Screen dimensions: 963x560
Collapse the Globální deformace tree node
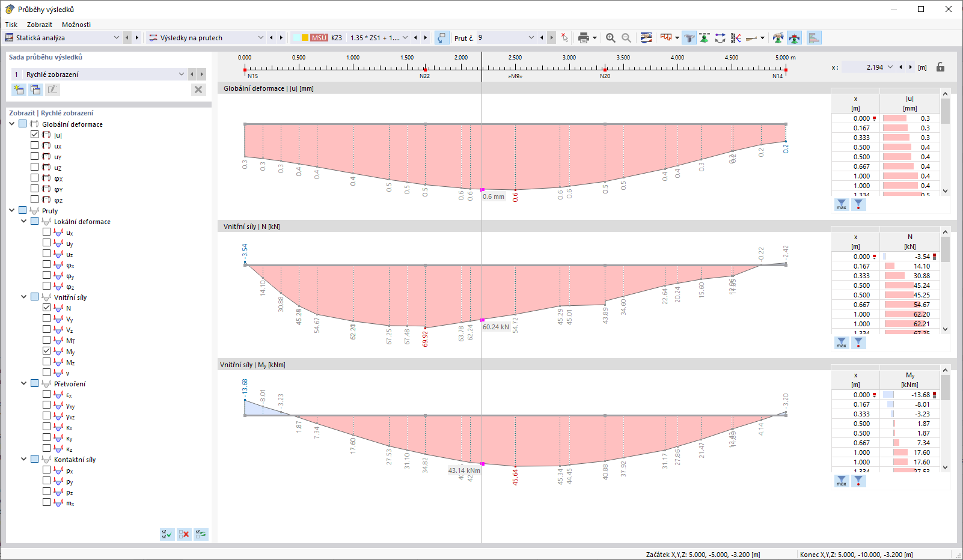pos(12,124)
